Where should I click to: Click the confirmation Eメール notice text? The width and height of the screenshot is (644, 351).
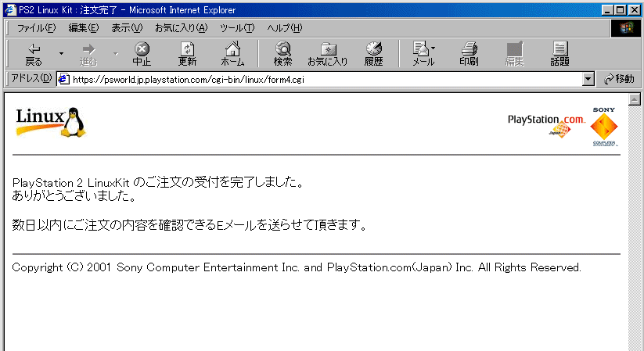pyautogui.click(x=189, y=225)
